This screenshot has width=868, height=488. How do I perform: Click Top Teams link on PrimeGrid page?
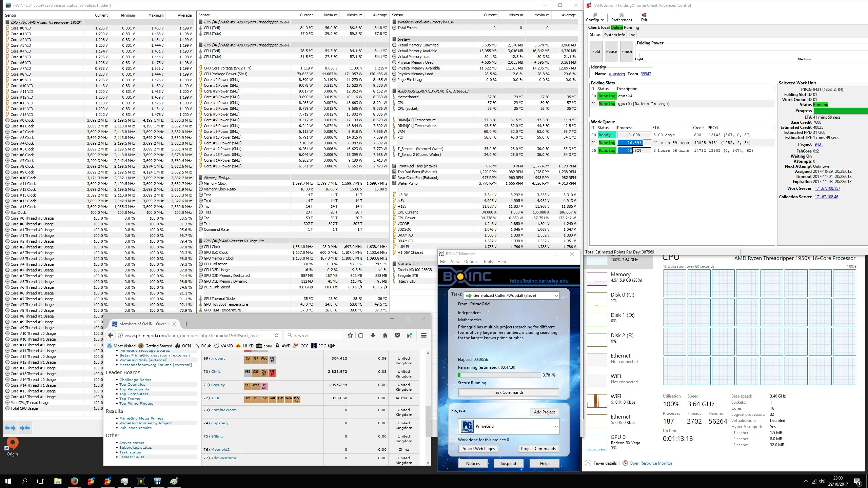[x=130, y=399]
